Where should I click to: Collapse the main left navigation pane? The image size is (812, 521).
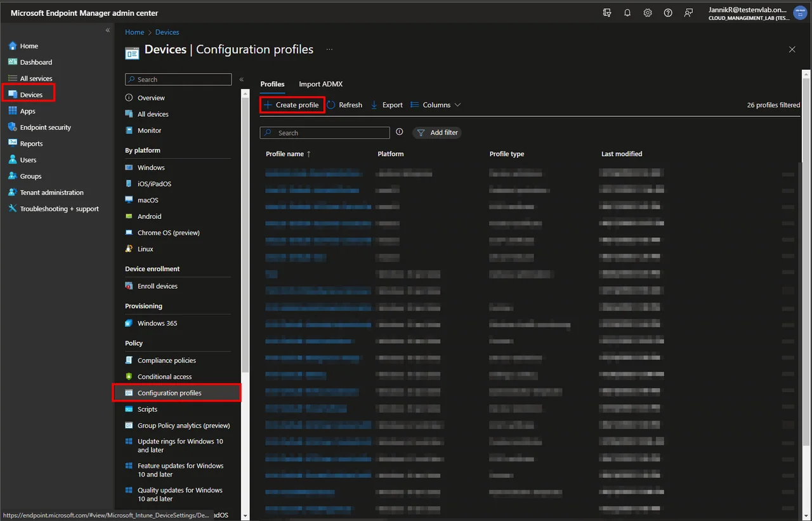pos(108,30)
